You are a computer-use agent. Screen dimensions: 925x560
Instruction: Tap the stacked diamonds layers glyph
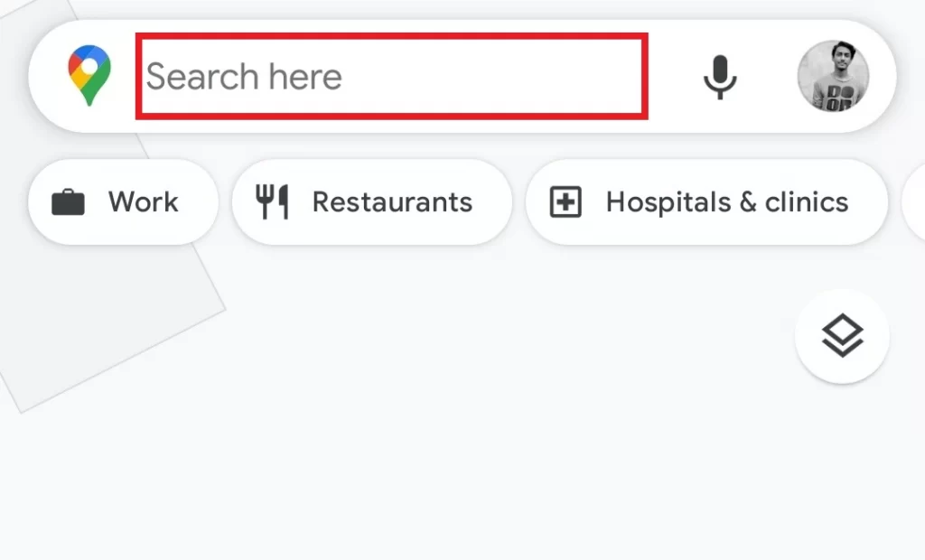843,335
